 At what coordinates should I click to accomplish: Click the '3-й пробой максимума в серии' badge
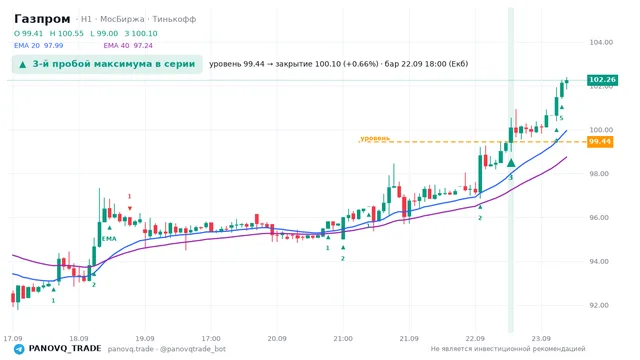click(x=107, y=64)
